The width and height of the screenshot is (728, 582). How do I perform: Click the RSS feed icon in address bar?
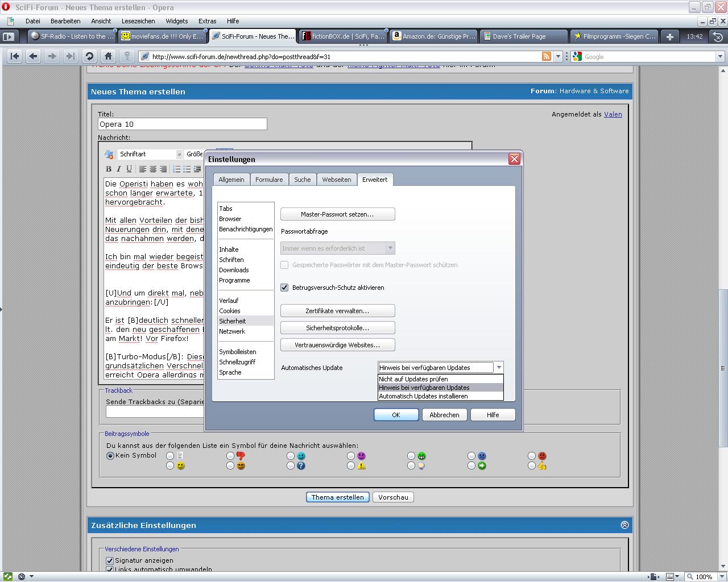coord(546,56)
